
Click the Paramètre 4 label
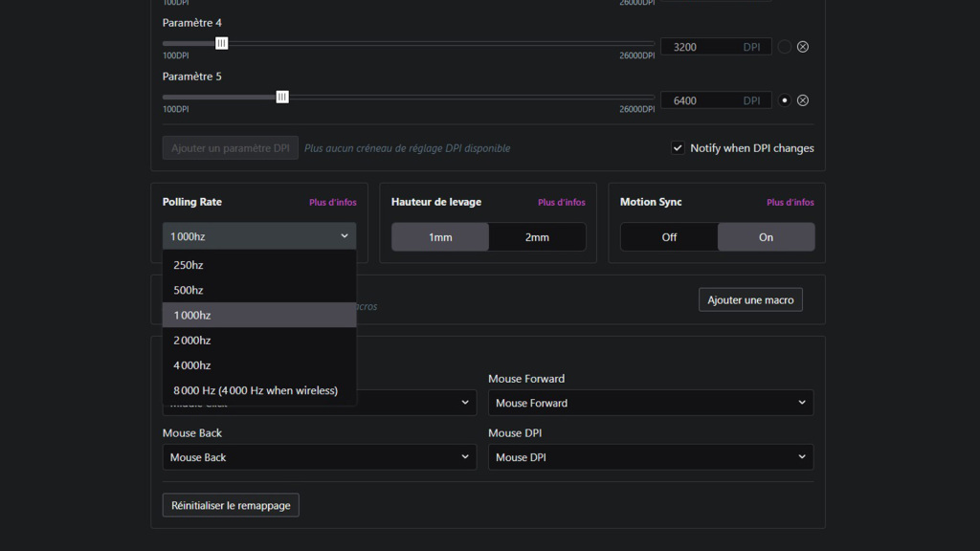(191, 23)
